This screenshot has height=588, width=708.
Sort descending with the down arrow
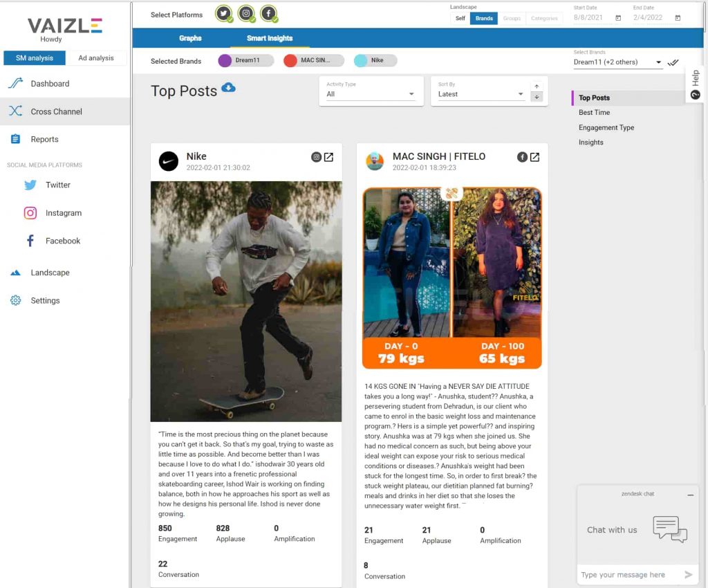(x=537, y=97)
